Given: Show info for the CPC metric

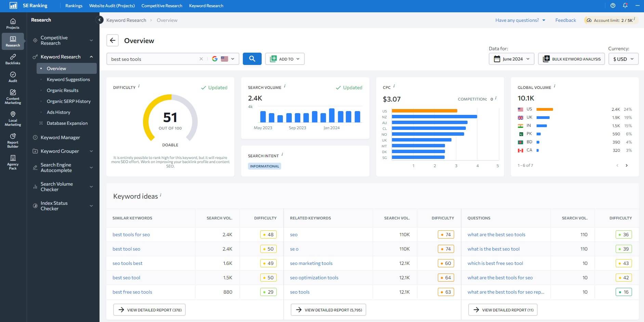Looking at the screenshot, I should pos(394,86).
